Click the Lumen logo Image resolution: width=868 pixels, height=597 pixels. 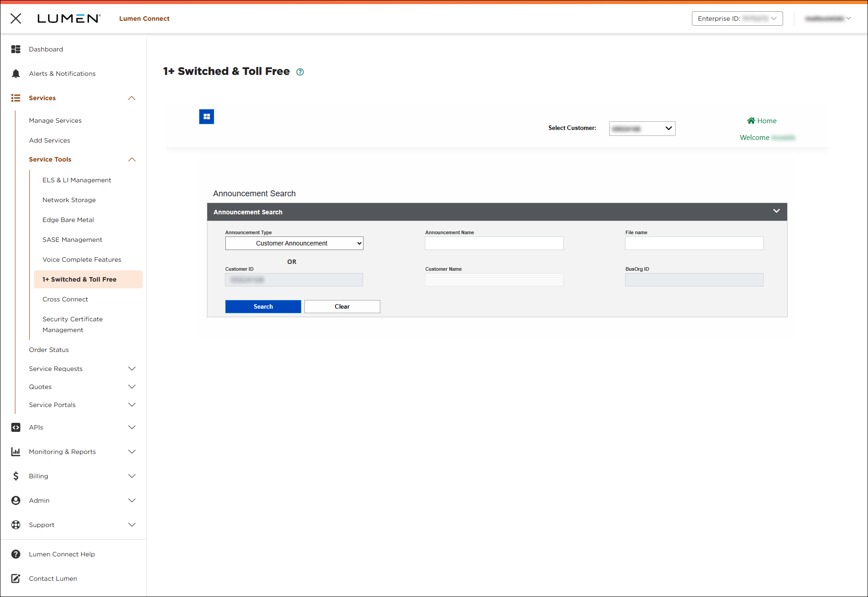[69, 19]
